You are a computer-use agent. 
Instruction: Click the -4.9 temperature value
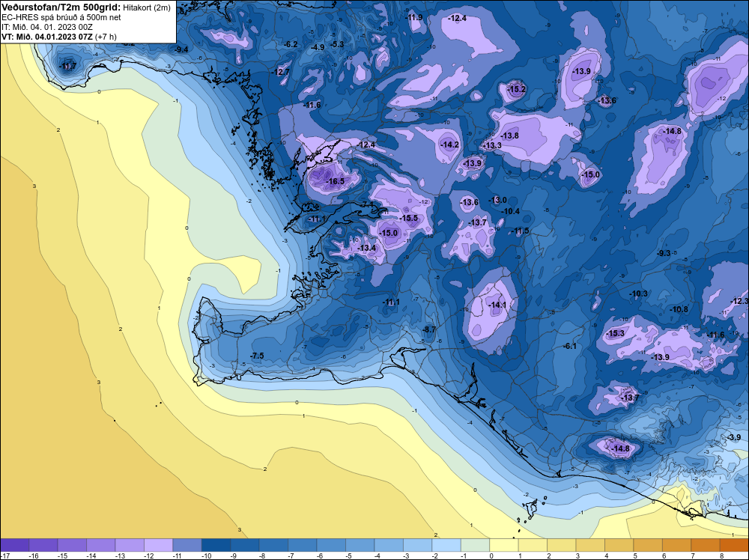click(318, 47)
